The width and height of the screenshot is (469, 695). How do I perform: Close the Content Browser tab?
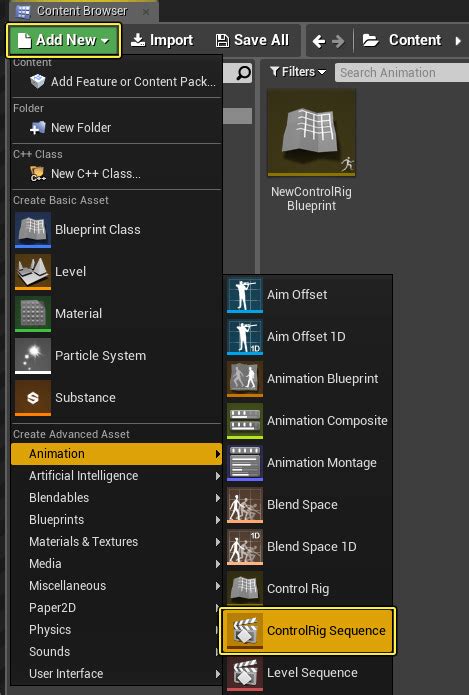pos(146,12)
